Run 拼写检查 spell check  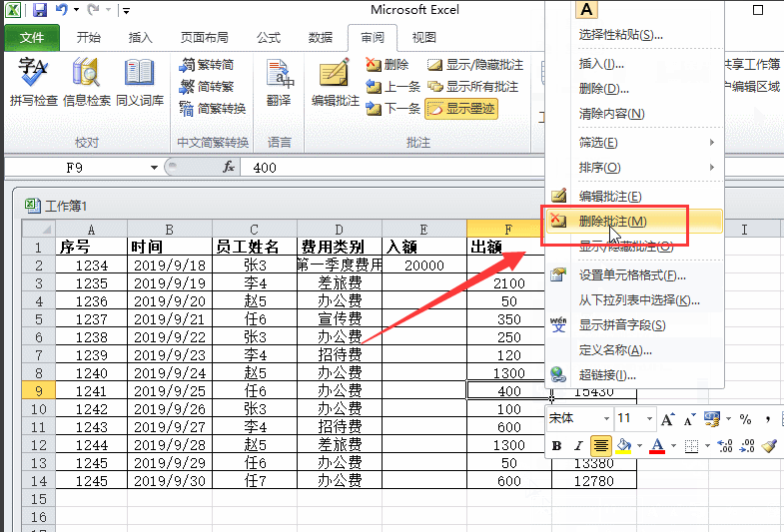tap(34, 82)
